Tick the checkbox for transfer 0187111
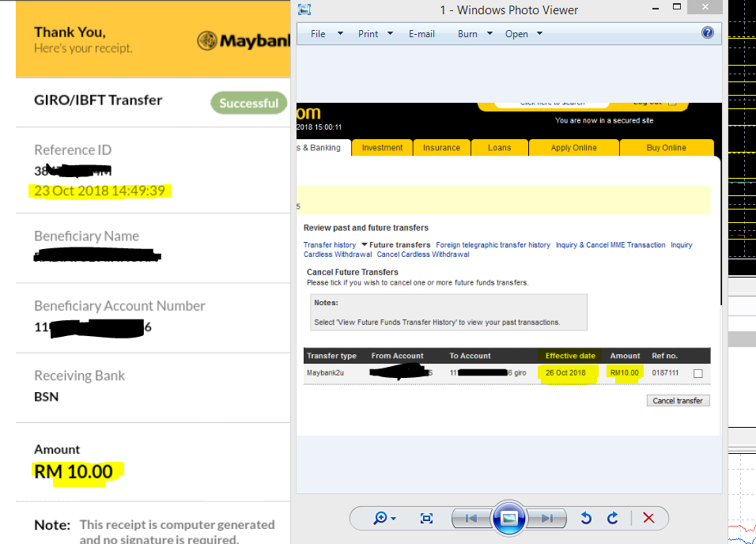 tap(697, 373)
